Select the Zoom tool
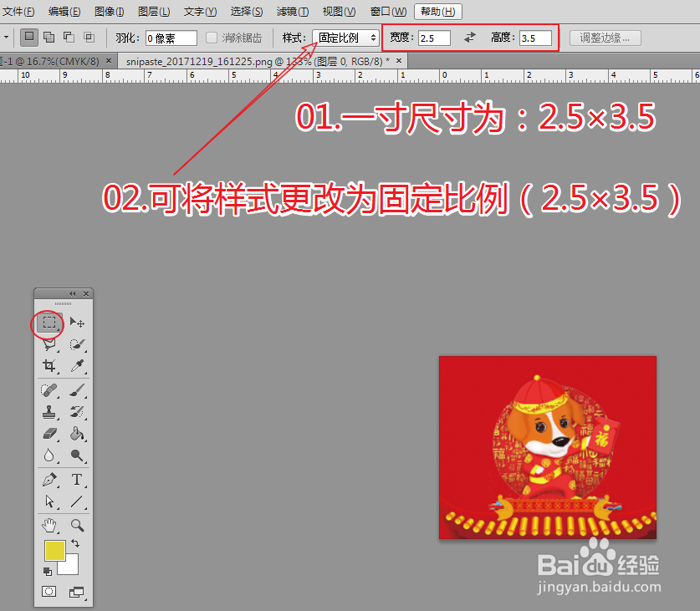This screenshot has width=700, height=611. tap(77, 525)
